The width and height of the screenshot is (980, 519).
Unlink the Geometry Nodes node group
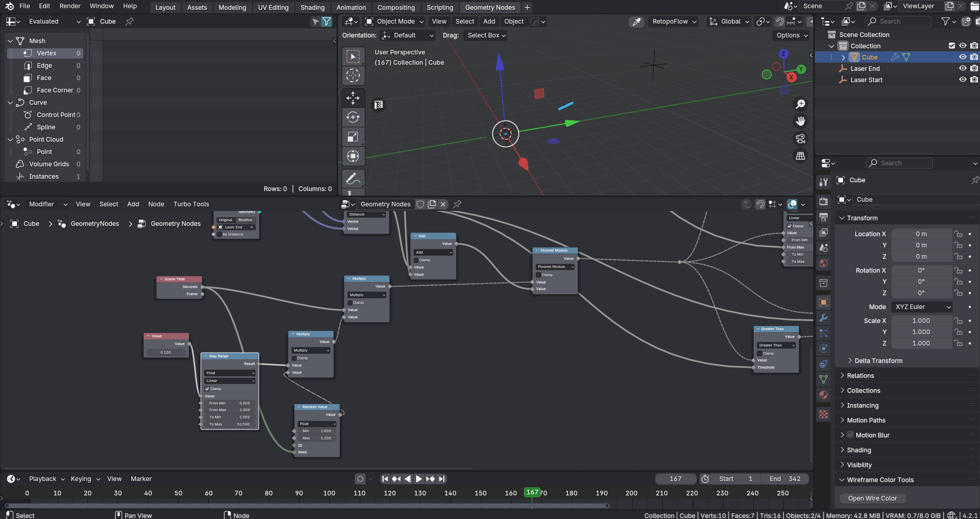point(443,204)
